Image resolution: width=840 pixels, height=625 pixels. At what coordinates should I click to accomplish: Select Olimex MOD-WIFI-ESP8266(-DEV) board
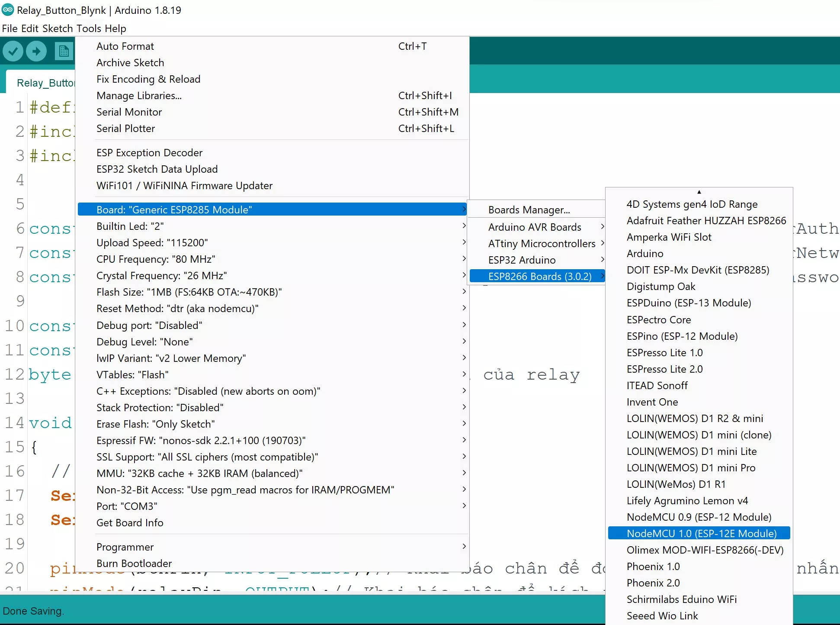tap(699, 550)
